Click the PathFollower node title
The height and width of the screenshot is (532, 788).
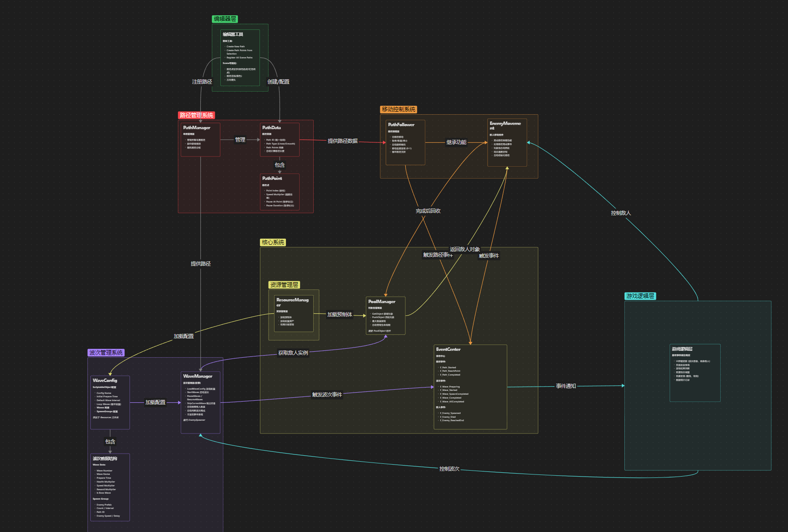tap(401, 124)
